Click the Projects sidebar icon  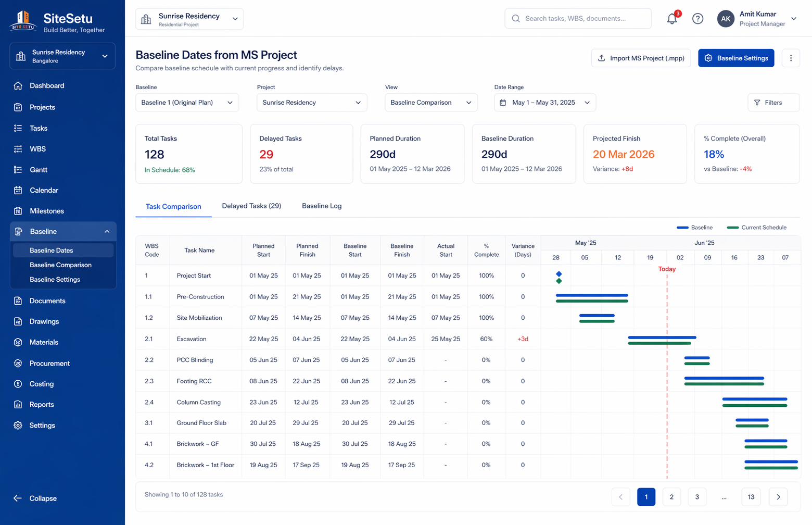coord(18,107)
